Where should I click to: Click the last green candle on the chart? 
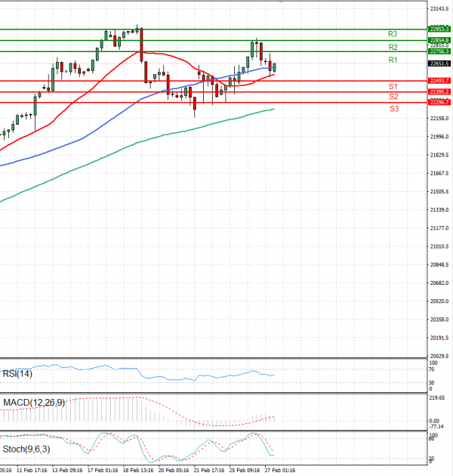[x=274, y=68]
